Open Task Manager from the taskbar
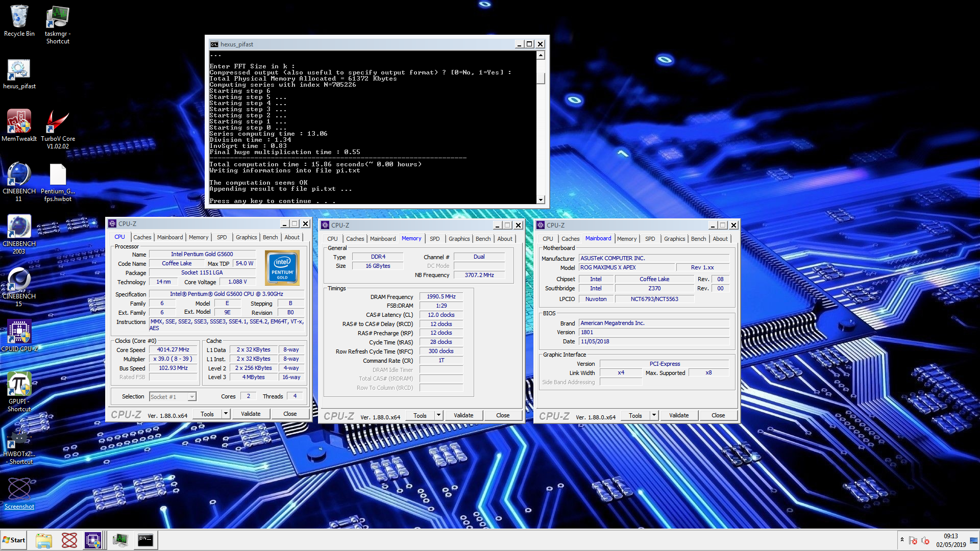Screen dimensions: 980x551 [x=120, y=540]
